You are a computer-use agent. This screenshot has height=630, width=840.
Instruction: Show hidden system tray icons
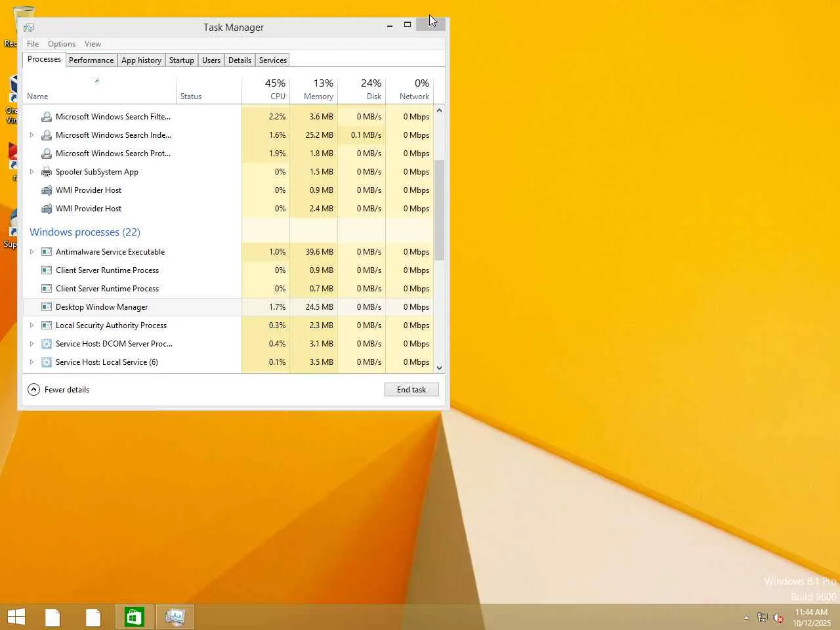746,618
